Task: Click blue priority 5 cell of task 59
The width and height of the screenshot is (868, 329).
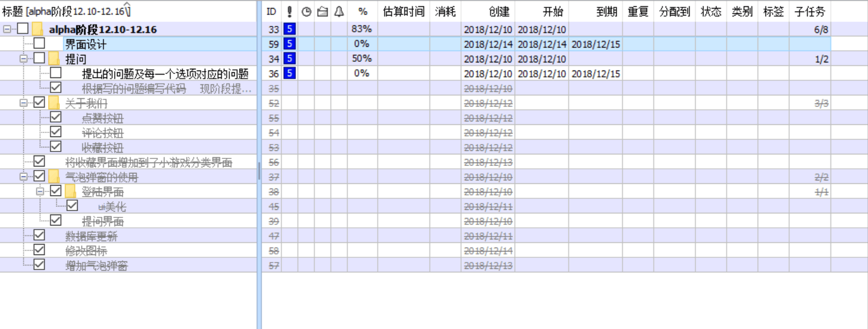Action: point(289,43)
